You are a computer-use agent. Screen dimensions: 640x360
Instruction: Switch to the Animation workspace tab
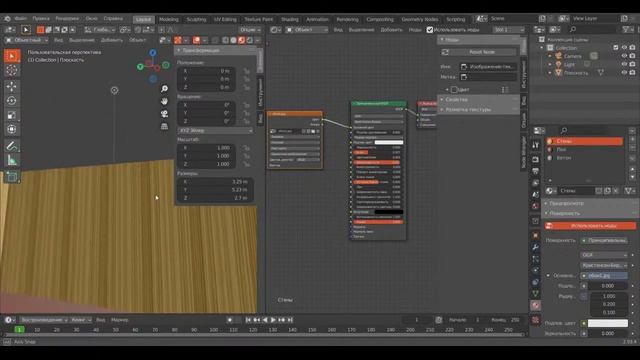tap(317, 19)
